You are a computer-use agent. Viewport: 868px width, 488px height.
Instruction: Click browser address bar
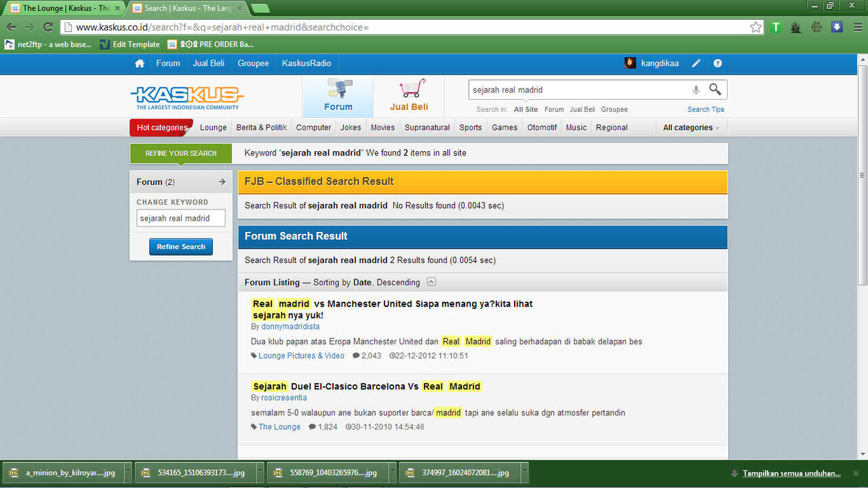click(411, 27)
